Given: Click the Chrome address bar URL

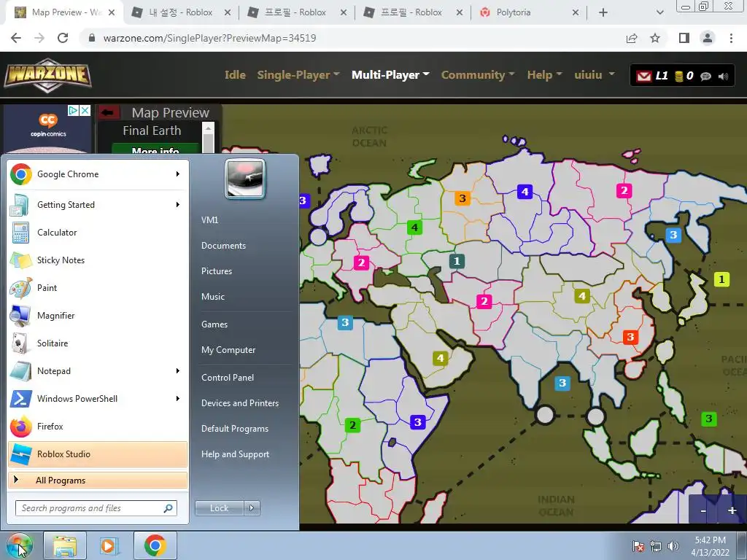Looking at the screenshot, I should (209, 38).
